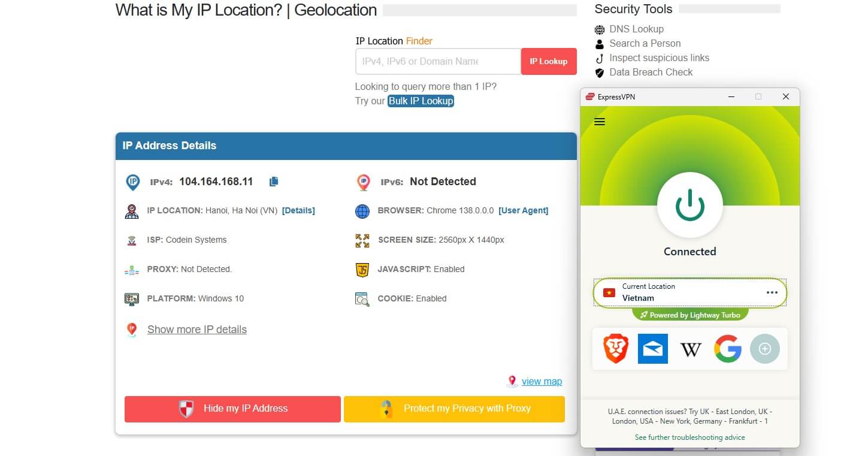The image size is (868, 456).
Task: Open the Wikipedia shortcut in ExpressVPN
Action: tap(690, 348)
